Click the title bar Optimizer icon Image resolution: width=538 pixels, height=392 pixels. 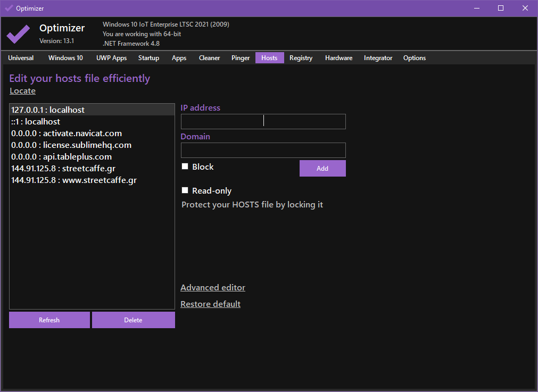point(9,8)
